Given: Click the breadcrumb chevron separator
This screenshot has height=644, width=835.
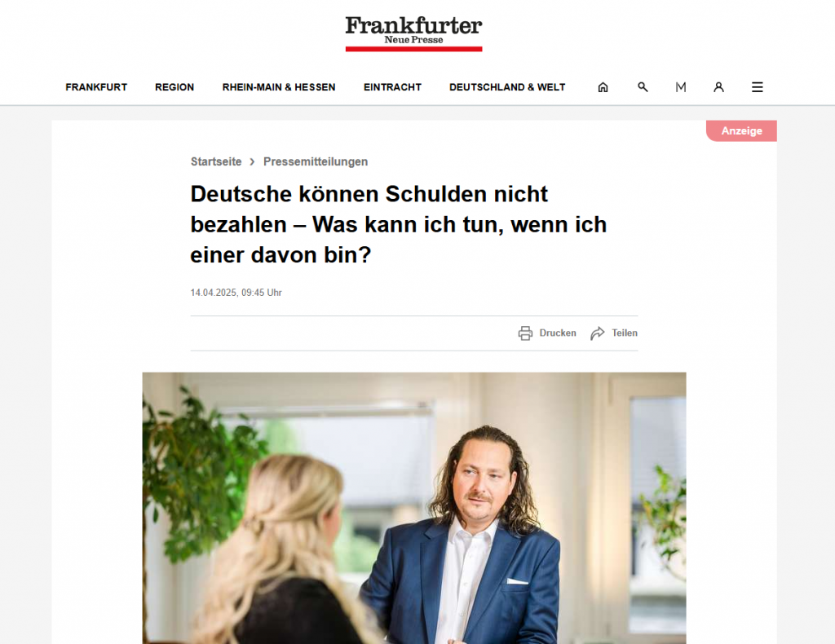Looking at the screenshot, I should tap(253, 161).
